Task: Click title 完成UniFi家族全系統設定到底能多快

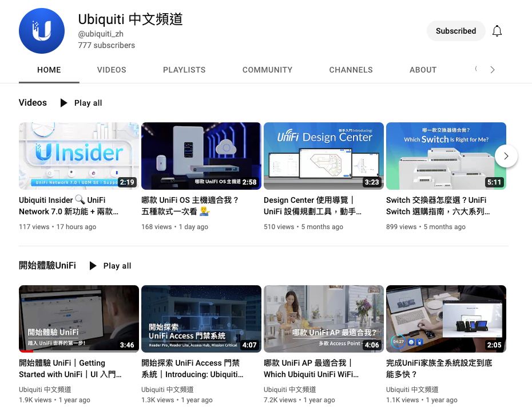Action: [x=439, y=369]
